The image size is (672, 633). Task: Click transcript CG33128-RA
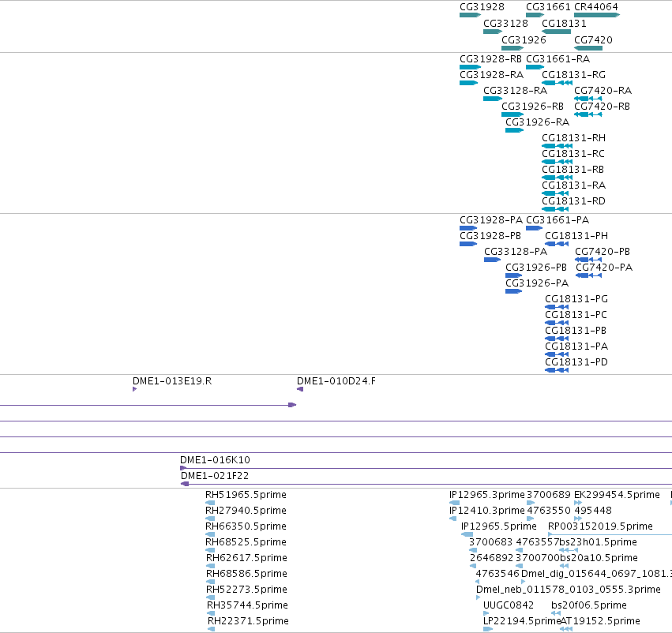(515, 90)
